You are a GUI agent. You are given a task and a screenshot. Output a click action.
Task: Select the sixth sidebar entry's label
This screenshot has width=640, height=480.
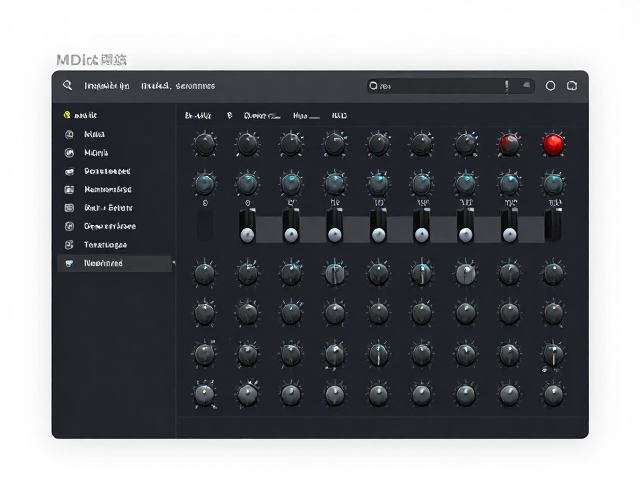click(x=108, y=208)
